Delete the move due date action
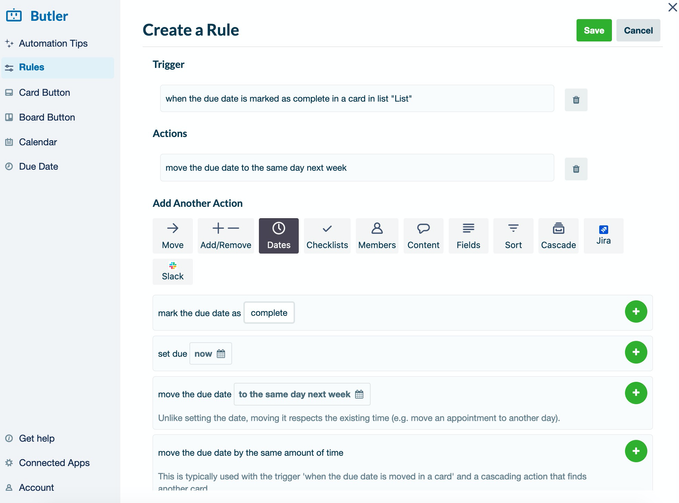 point(576,169)
